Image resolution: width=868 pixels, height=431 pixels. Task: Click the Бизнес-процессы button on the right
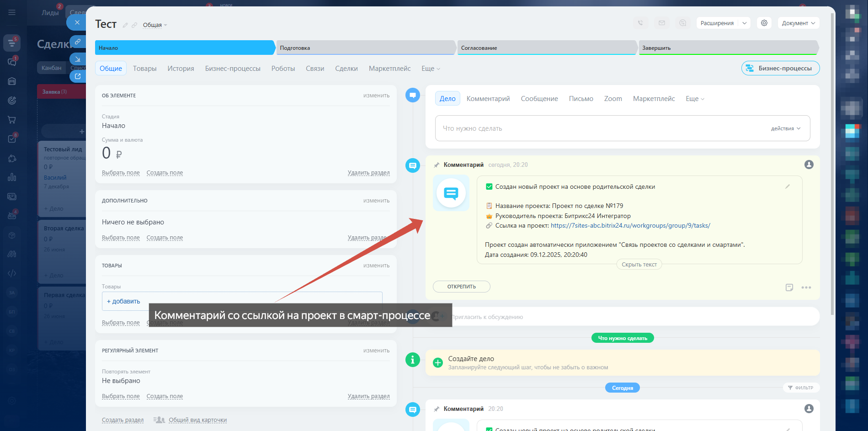(780, 69)
